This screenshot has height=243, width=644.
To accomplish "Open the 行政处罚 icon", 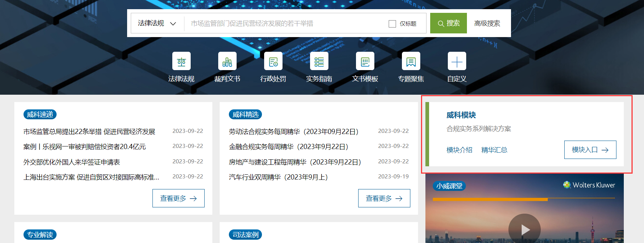I will tap(273, 61).
